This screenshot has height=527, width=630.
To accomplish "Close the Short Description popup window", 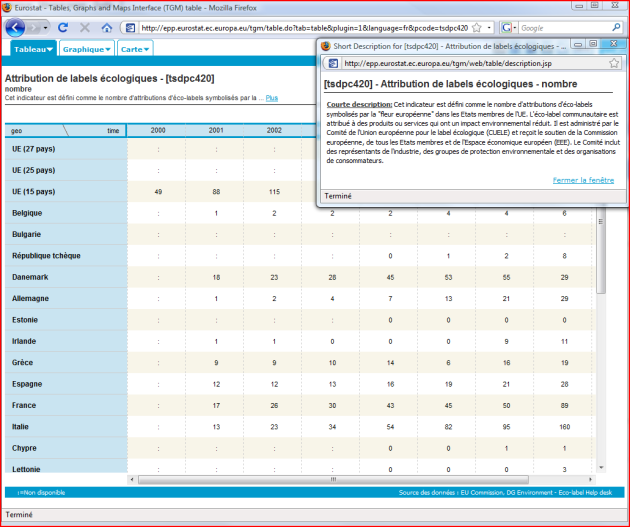I will click(614, 44).
